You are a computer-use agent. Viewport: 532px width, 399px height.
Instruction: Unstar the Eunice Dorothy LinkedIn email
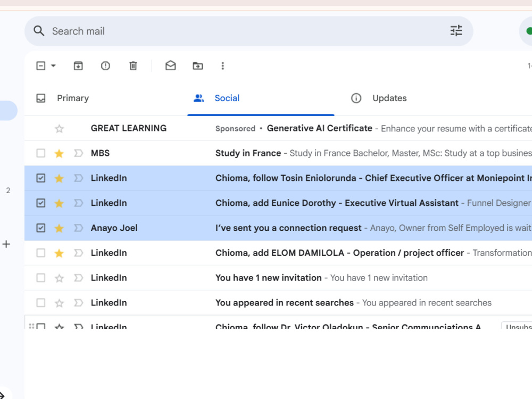click(59, 203)
